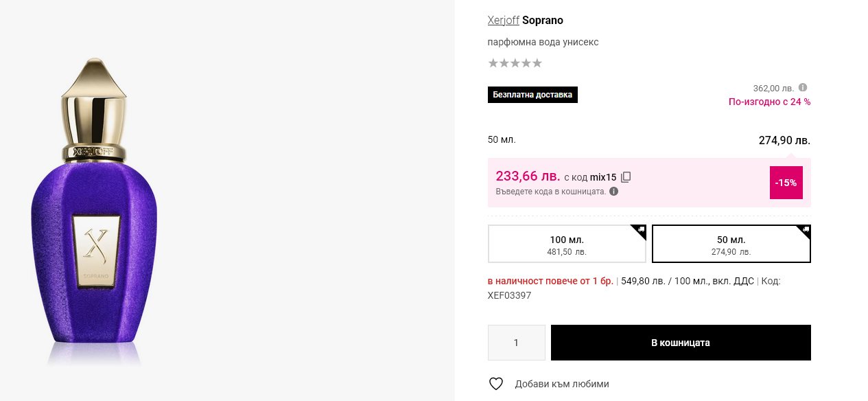Select the 100 мл. size option
This screenshot has height=401, width=868.
coord(567,244)
